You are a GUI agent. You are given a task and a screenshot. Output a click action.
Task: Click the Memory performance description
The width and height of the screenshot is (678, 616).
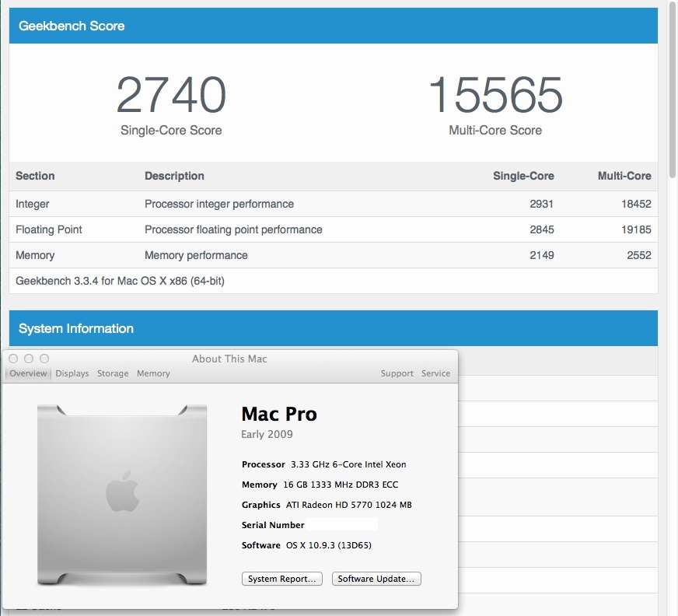(x=196, y=255)
